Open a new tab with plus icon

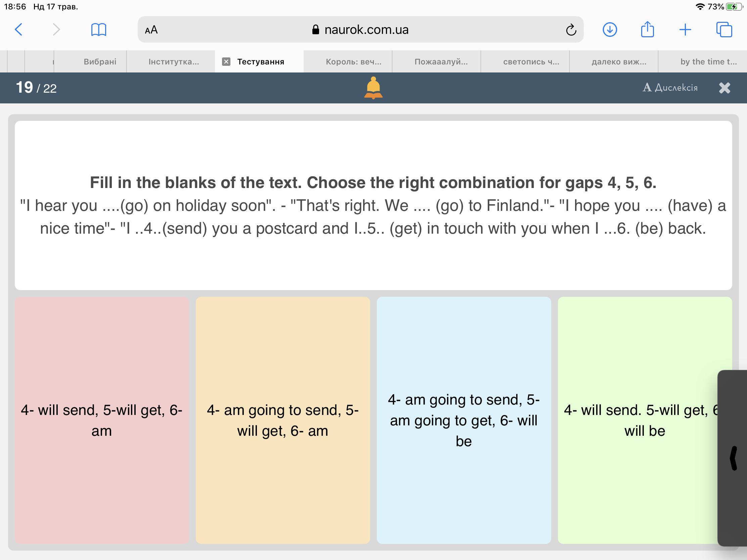pyautogui.click(x=685, y=30)
